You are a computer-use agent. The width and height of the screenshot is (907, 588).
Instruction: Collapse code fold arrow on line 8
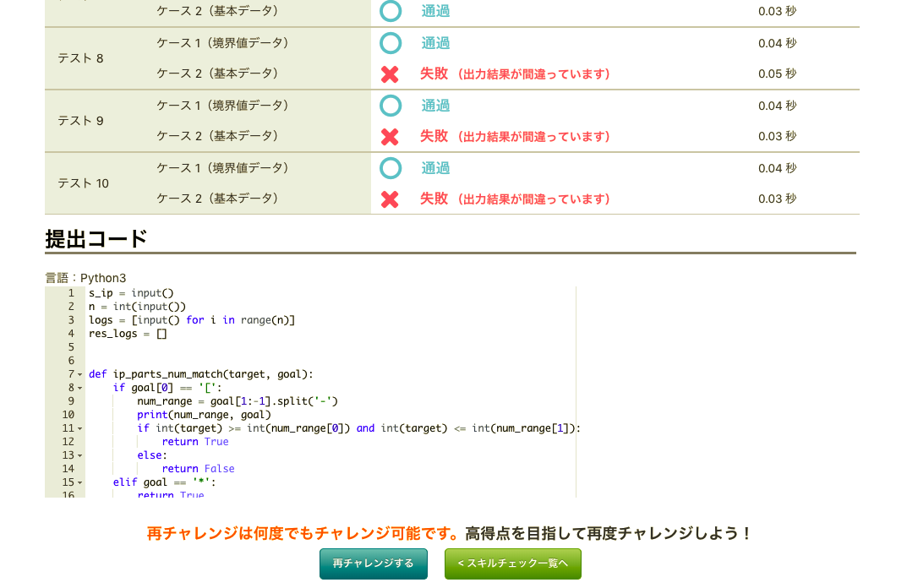(79, 388)
